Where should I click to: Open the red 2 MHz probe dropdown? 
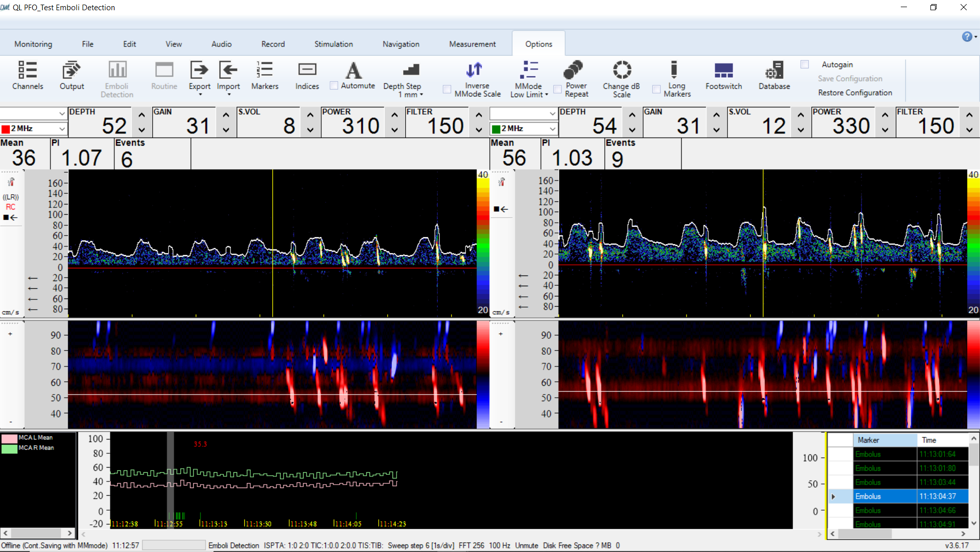pyautogui.click(x=61, y=129)
